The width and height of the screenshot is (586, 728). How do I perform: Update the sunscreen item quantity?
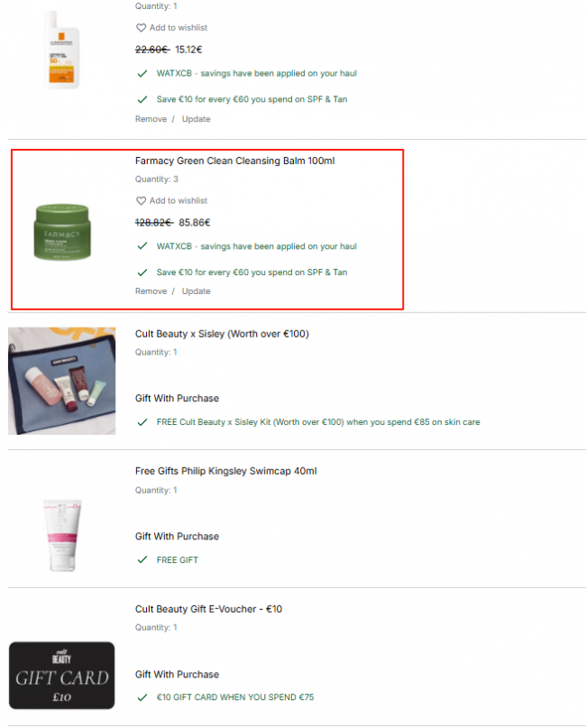click(196, 119)
